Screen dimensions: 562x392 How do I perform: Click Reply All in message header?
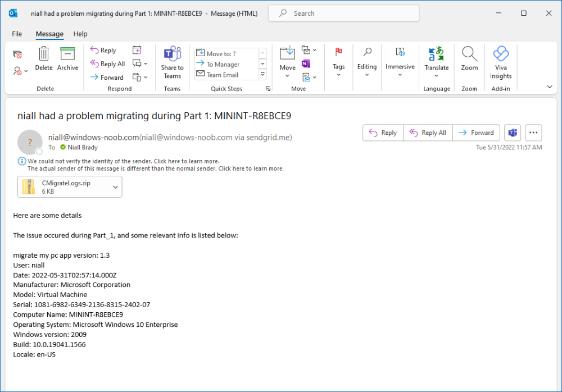tap(428, 133)
